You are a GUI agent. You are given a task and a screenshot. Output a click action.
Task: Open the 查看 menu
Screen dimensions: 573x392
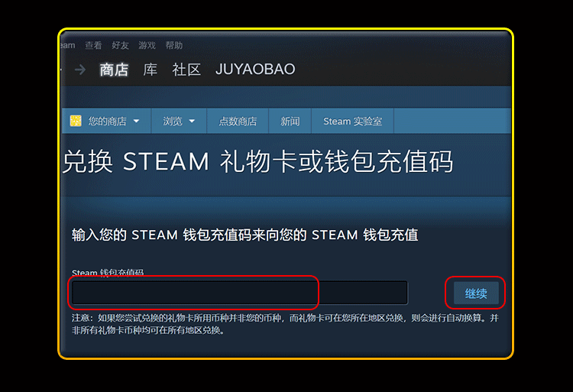click(93, 45)
